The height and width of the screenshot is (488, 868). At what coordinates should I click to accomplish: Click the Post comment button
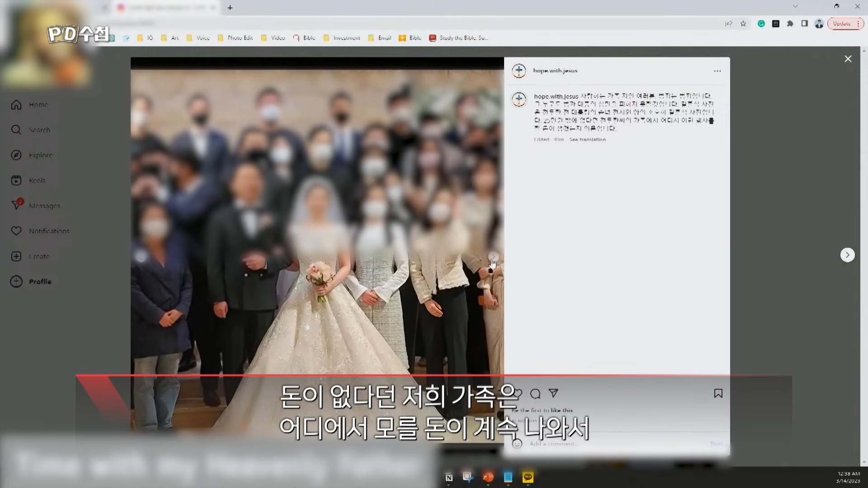(716, 444)
